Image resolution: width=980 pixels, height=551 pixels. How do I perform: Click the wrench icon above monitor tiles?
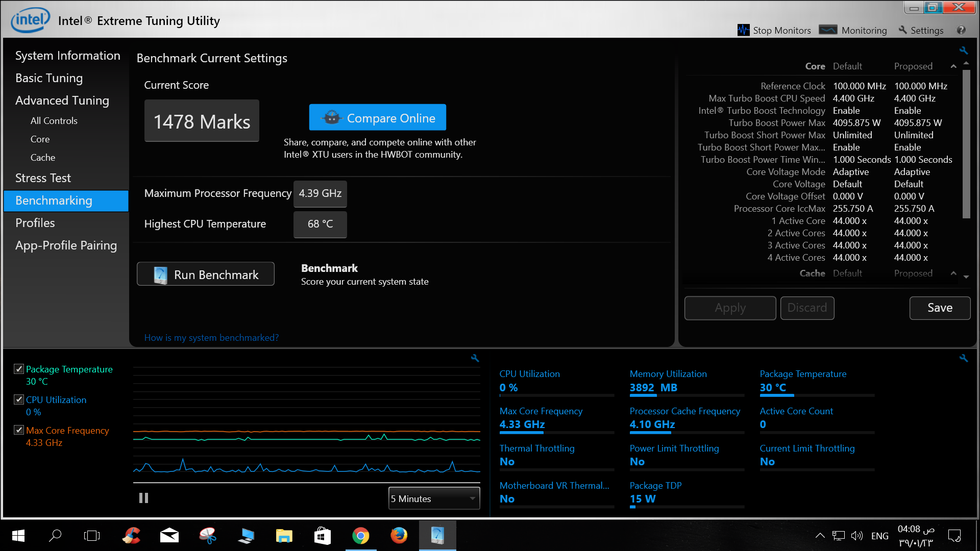(x=963, y=358)
